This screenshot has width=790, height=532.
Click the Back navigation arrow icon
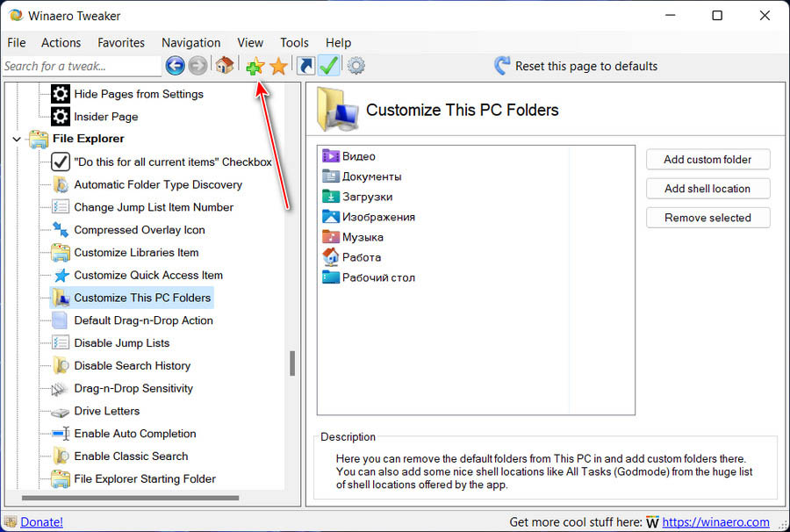coord(175,66)
